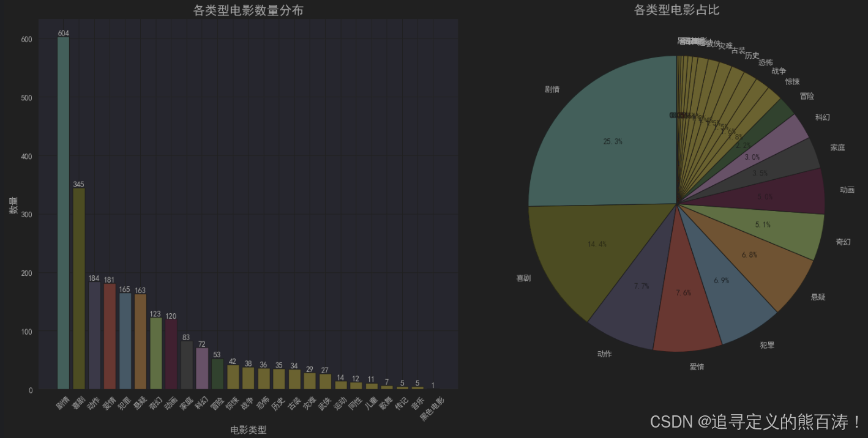The height and width of the screenshot is (438, 868).
Task: Select the red 爱情 bar in the bar chart
Action: click(109, 336)
